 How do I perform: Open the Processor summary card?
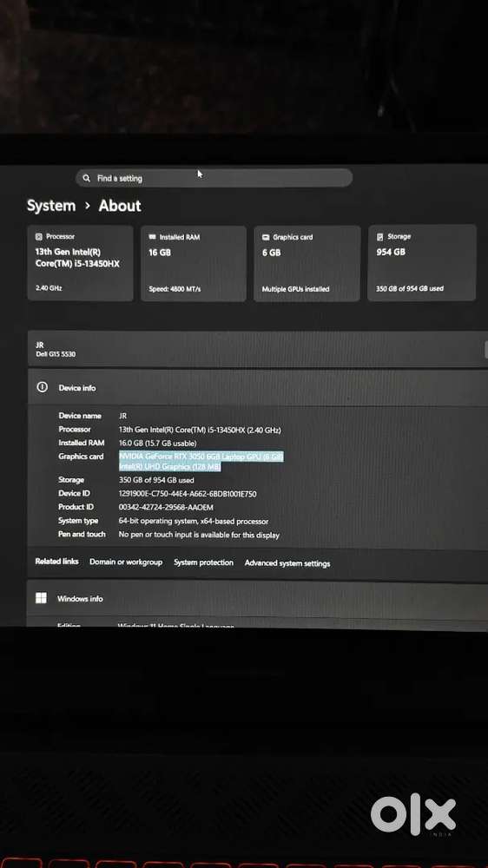coord(80,263)
